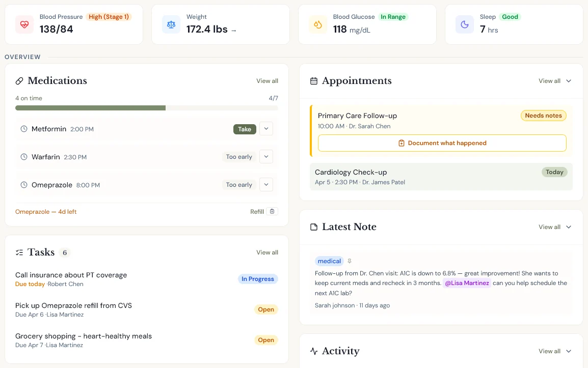
Task: Click the pill icon beside Medications
Action: pyautogui.click(x=19, y=81)
